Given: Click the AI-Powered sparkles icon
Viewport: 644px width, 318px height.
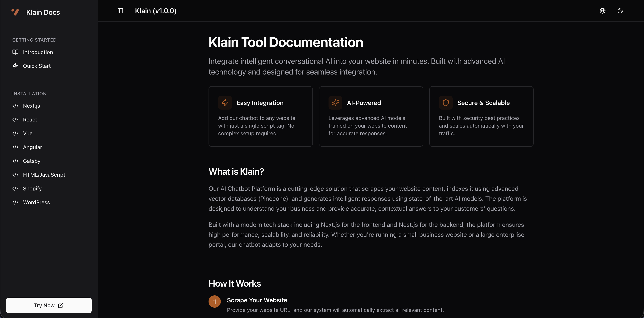Looking at the screenshot, I should point(335,103).
